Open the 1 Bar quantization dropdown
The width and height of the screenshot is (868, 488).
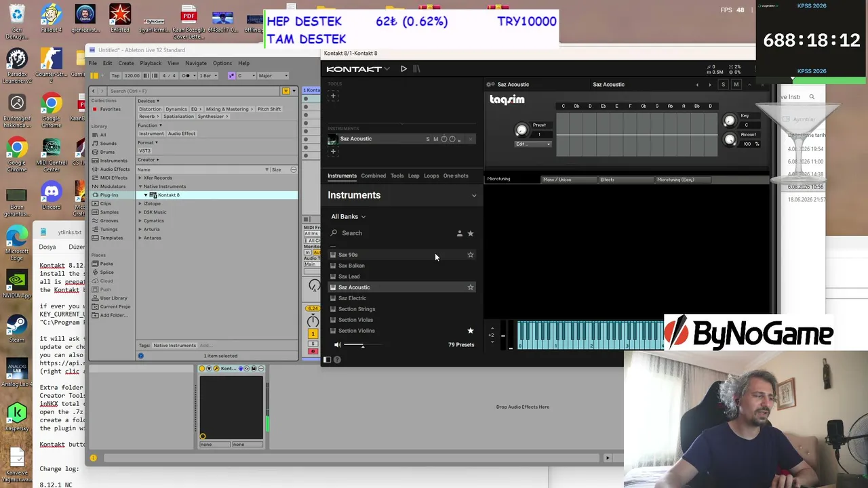click(x=208, y=76)
